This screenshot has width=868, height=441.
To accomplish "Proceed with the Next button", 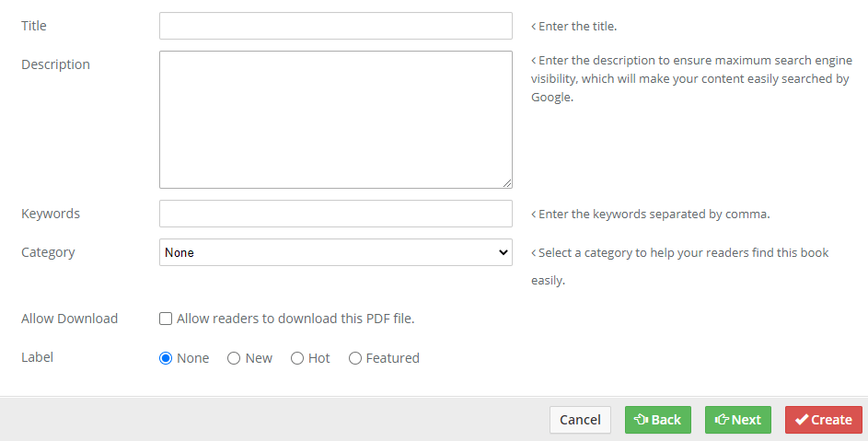I will (x=737, y=420).
